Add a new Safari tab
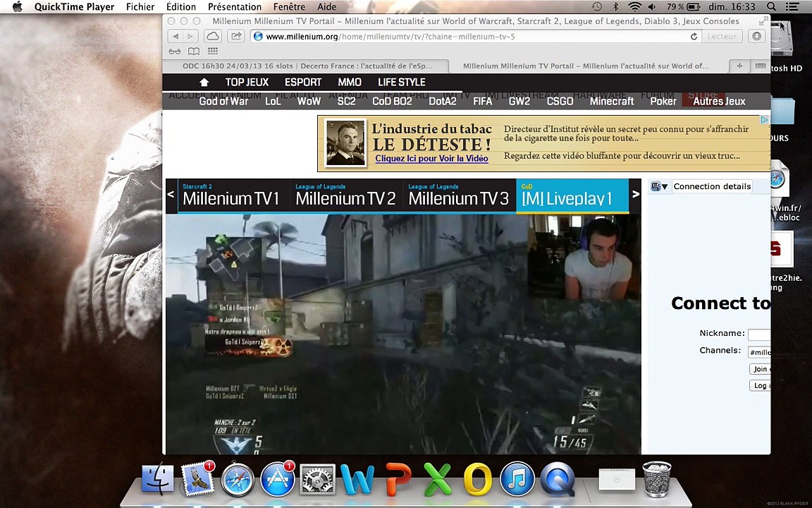Viewport: 812px width, 508px height. pos(739,66)
